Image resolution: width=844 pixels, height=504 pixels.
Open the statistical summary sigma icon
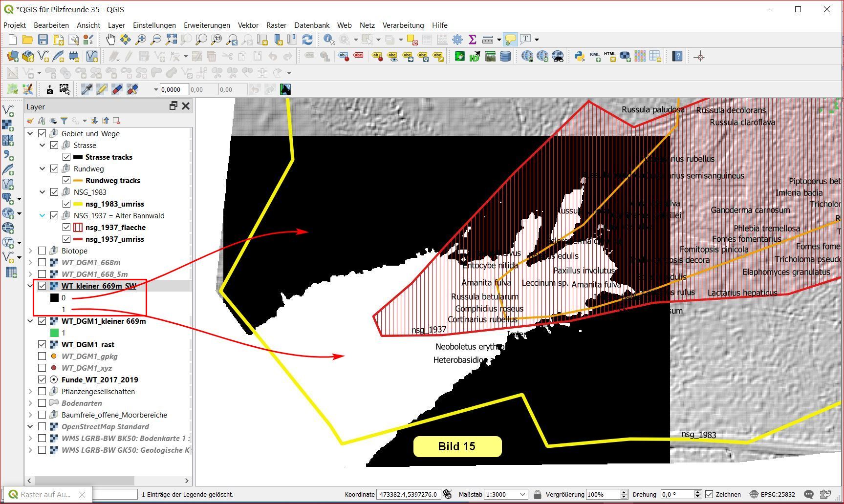[472, 40]
